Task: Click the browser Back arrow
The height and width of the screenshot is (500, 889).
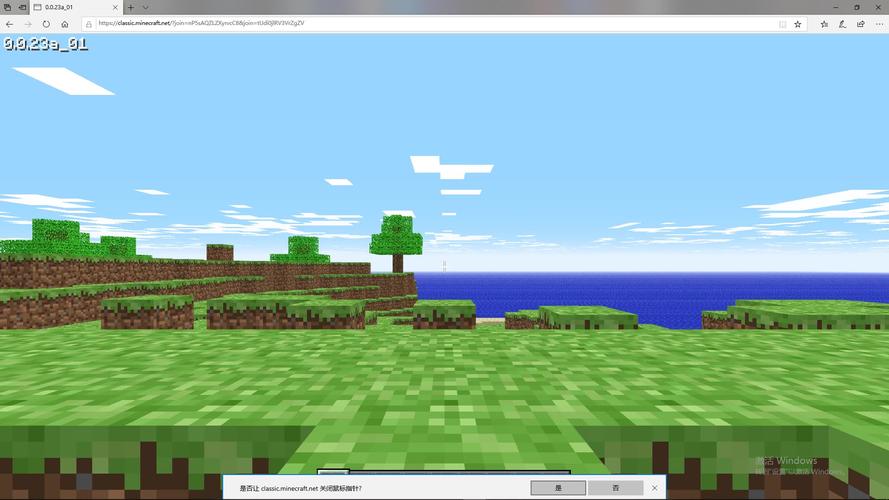Action: [x=10, y=24]
